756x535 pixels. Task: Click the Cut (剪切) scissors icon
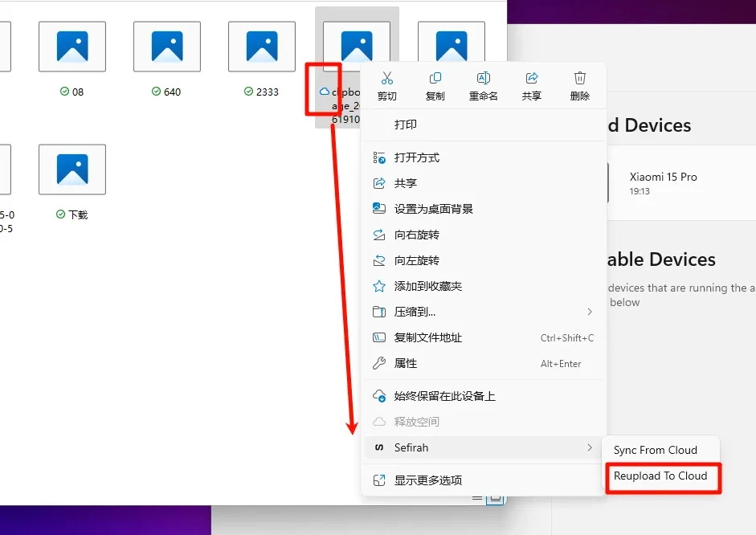pyautogui.click(x=386, y=79)
